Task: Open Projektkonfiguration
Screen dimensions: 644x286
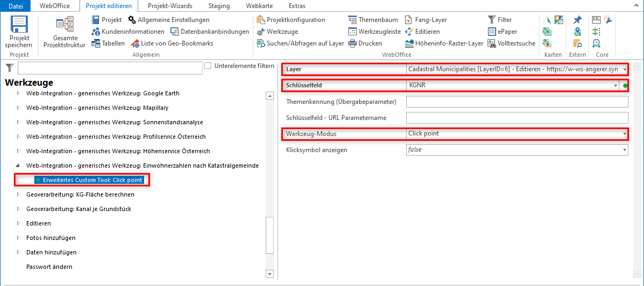Action: [291, 20]
